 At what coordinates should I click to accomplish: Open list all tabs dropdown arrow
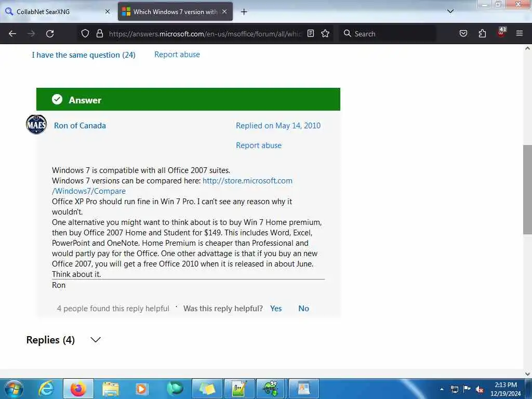coord(450,11)
